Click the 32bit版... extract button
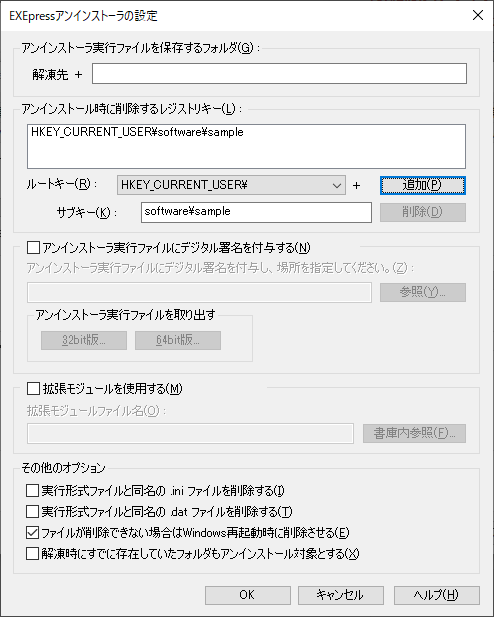 (84, 340)
